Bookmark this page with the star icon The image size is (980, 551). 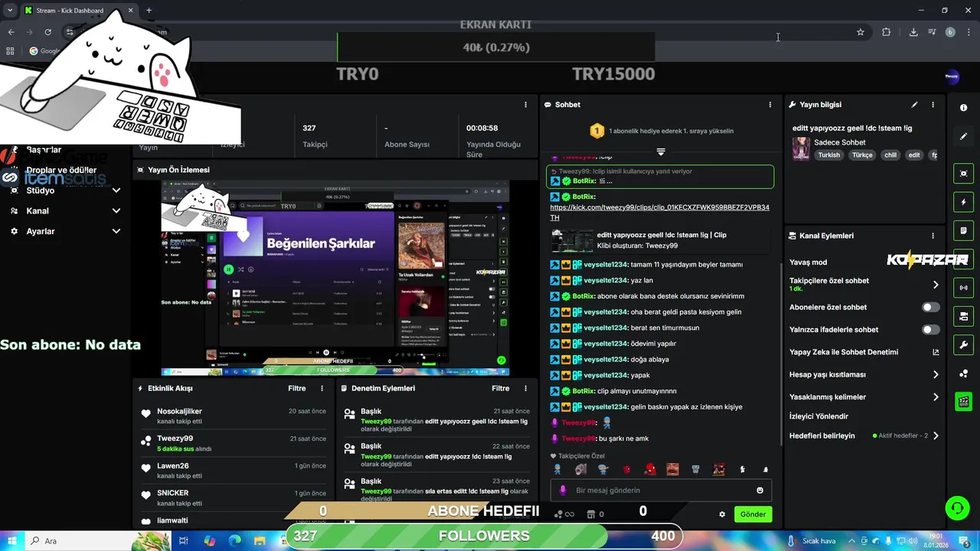[861, 32]
